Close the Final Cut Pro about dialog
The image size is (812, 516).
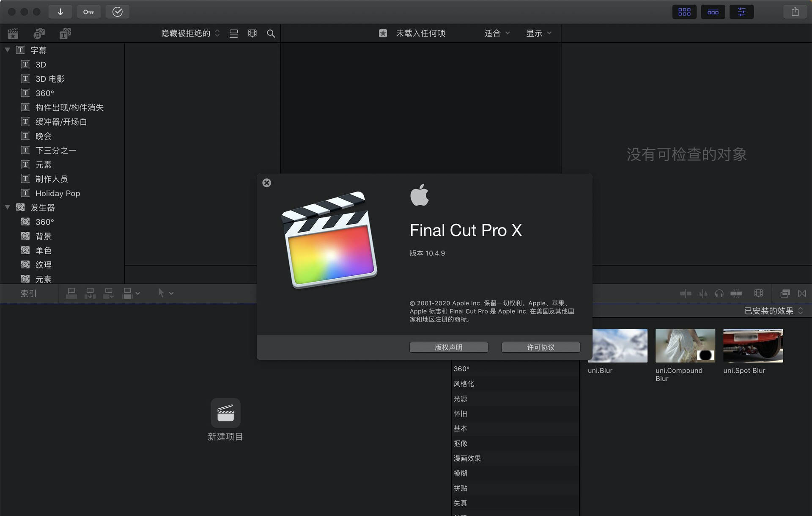click(x=266, y=183)
